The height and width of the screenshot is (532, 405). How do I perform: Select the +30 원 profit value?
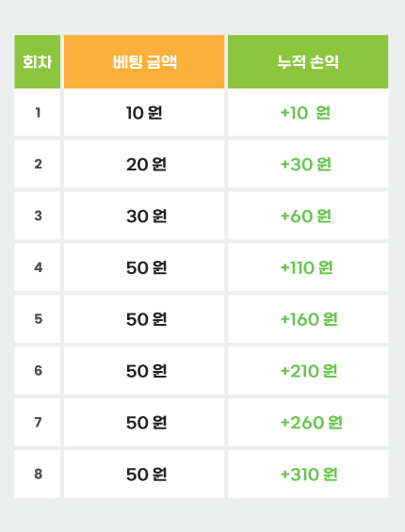[306, 164]
